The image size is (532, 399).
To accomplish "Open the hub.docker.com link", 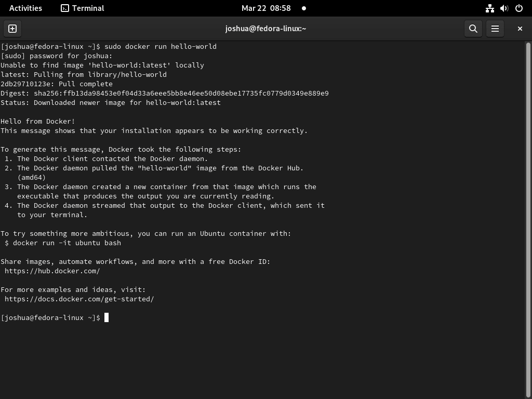I will 52,271.
